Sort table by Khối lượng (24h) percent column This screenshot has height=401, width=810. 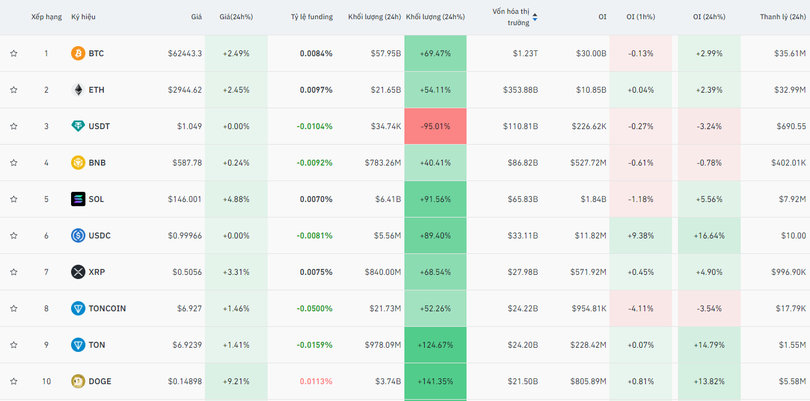(435, 17)
